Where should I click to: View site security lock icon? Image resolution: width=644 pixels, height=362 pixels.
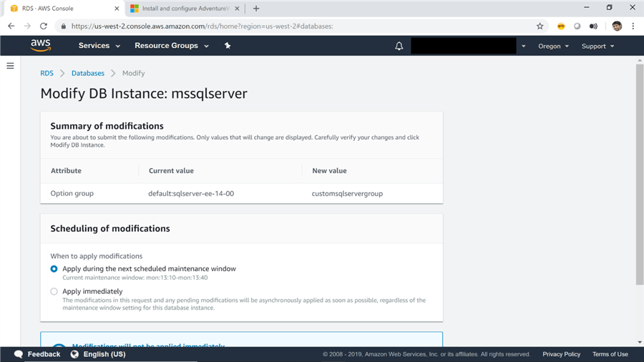(x=63, y=26)
